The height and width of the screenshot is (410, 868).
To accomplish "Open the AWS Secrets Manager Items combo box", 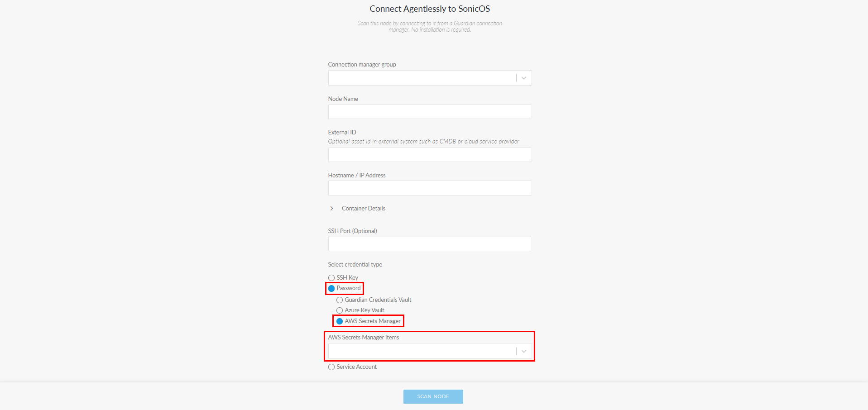I will (x=421, y=352).
